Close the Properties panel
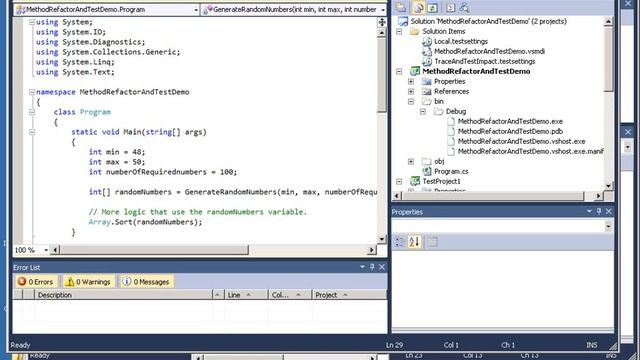Image resolution: width=640 pixels, height=360 pixels. (x=609, y=211)
